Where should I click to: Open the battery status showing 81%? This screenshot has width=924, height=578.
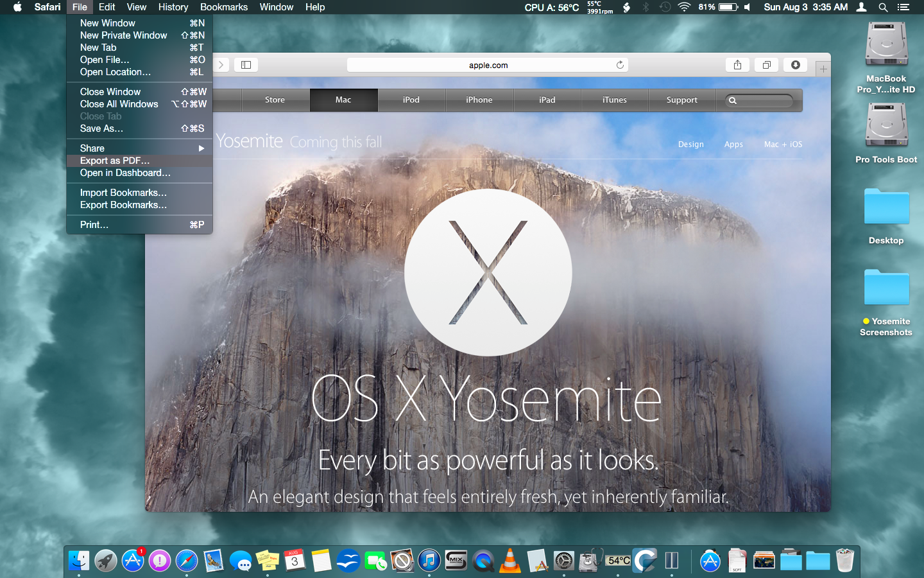pyautogui.click(x=718, y=7)
